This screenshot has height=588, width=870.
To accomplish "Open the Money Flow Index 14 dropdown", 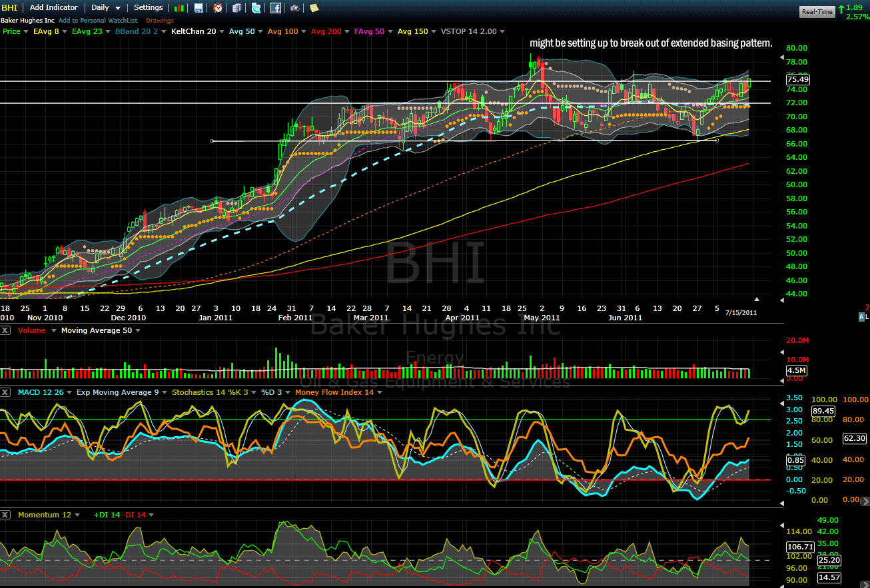I will [380, 392].
